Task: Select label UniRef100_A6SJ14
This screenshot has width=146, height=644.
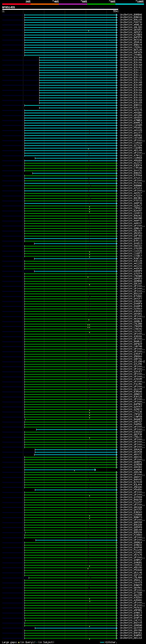Action: tap(131, 638)
